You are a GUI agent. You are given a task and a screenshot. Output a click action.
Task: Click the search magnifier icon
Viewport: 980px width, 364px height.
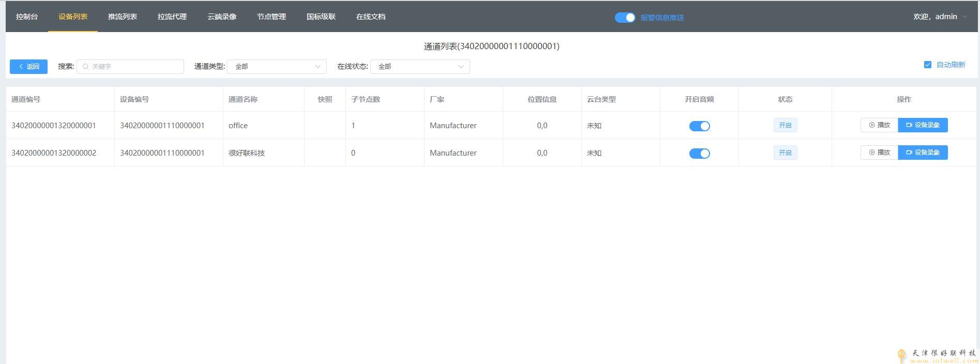point(86,66)
